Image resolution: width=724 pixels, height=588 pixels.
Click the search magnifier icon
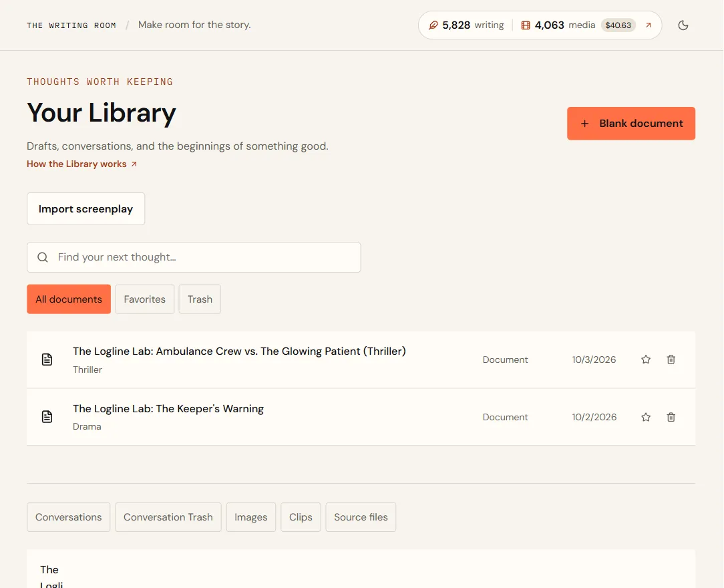pyautogui.click(x=43, y=257)
